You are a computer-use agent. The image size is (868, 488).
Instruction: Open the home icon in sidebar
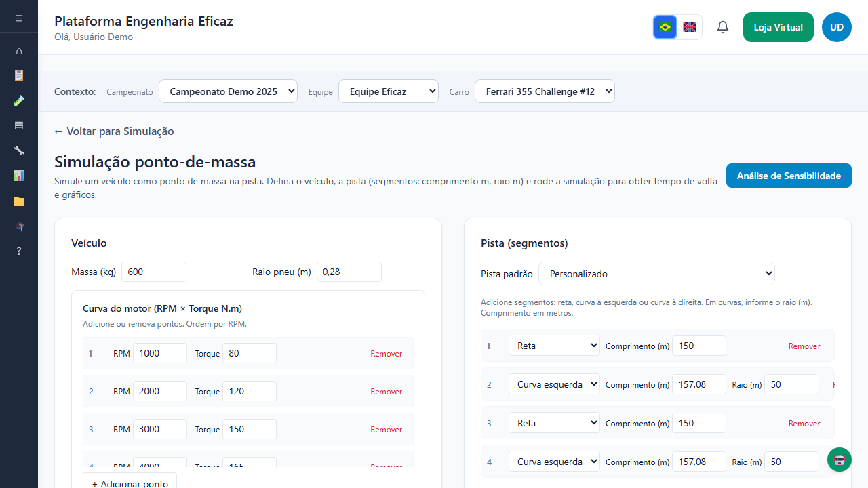19,51
